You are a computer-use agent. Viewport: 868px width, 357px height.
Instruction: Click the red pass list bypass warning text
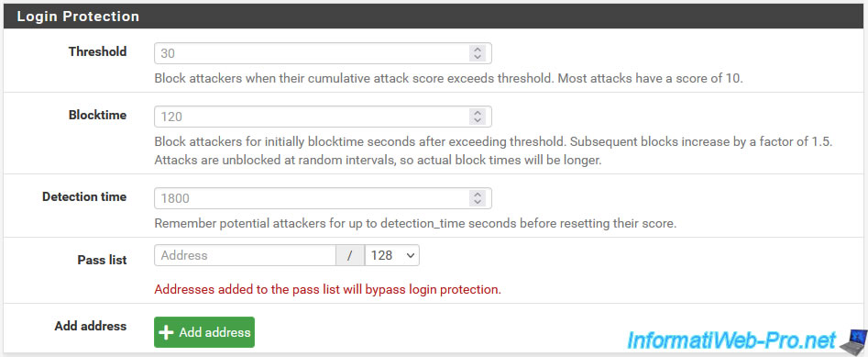click(x=328, y=289)
